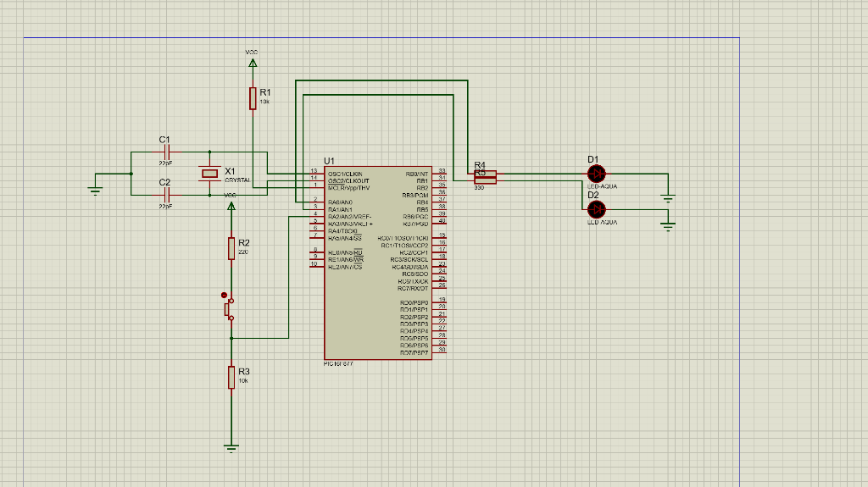Select resistor R2 (220 ohm)
The height and width of the screenshot is (487, 868).
231,248
